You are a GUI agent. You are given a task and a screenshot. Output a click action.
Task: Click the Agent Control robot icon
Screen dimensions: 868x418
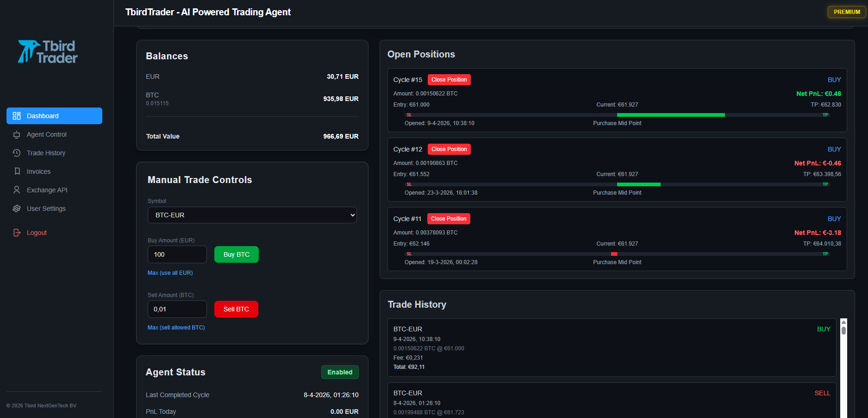click(17, 134)
